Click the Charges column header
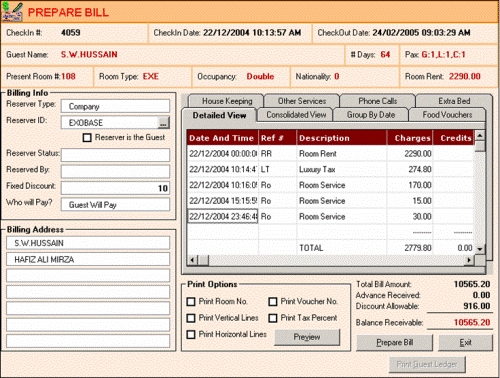 (x=410, y=138)
